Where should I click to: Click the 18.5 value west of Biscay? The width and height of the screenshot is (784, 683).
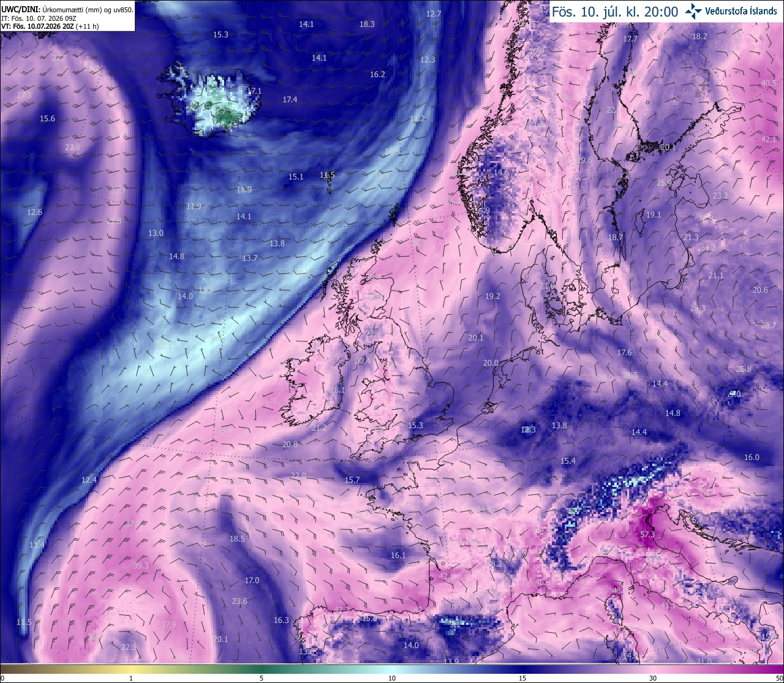pyautogui.click(x=237, y=538)
